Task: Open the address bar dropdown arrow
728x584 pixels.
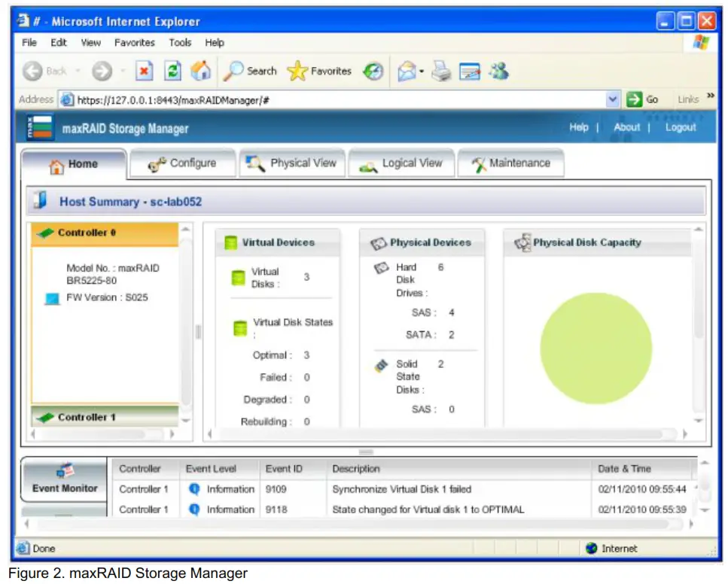Action: click(613, 99)
